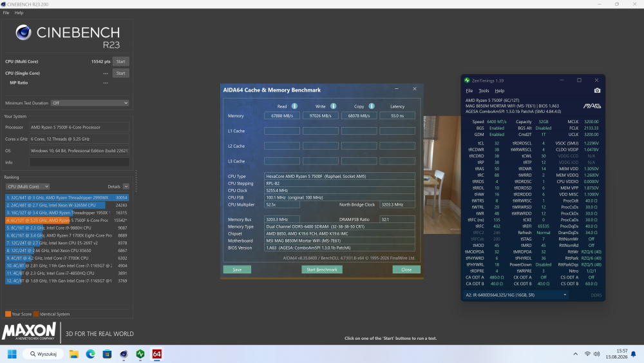Open Microsoft Store from the taskbar
Screen dimensions: 644x363
point(107,354)
